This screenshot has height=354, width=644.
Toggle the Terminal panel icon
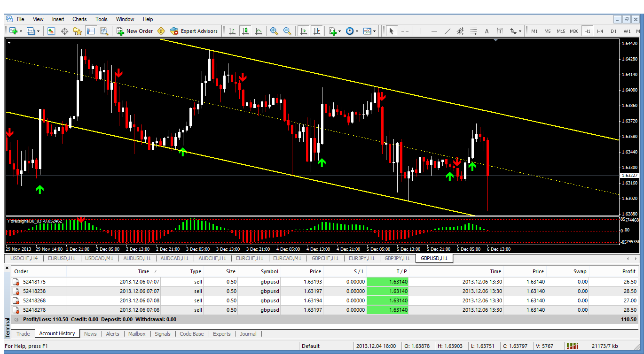click(x=91, y=31)
